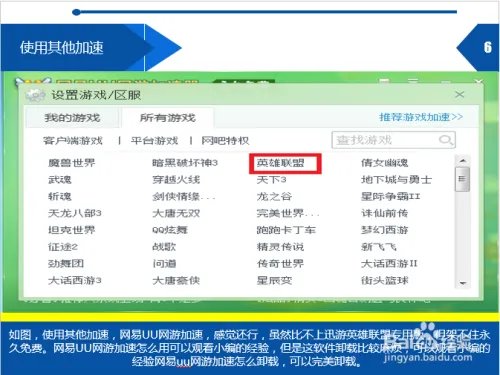This screenshot has height=375, width=500.
Task: Choose 天龙八部3 from game list
Action: tap(75, 213)
